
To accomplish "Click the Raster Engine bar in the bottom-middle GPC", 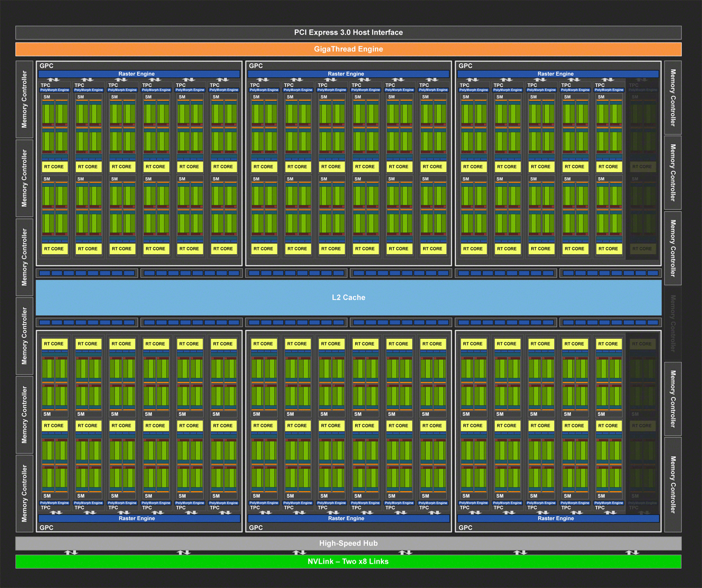I will 348,518.
